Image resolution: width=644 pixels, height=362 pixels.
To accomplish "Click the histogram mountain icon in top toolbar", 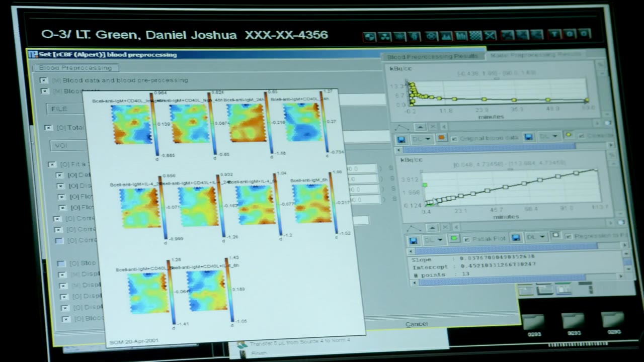I will tap(447, 36).
